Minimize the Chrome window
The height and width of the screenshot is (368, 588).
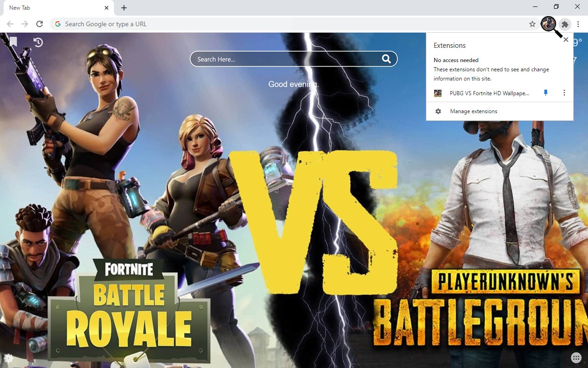coord(535,6)
